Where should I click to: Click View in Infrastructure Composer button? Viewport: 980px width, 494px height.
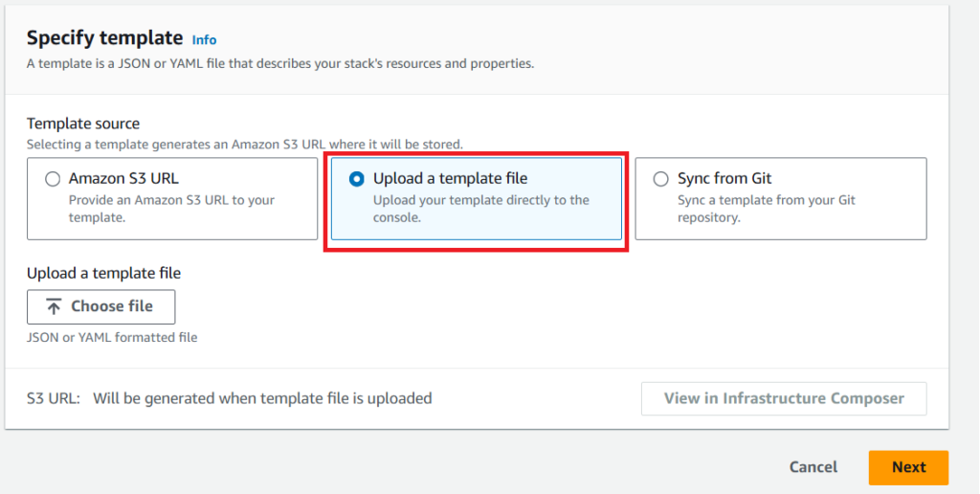(783, 398)
